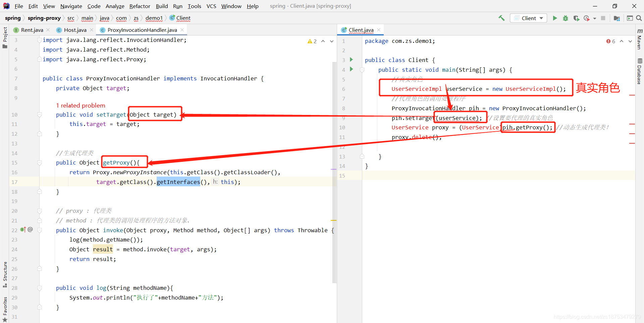The height and width of the screenshot is (323, 644).
Task: Go to next highlighted warning in left editor
Action: click(x=332, y=41)
